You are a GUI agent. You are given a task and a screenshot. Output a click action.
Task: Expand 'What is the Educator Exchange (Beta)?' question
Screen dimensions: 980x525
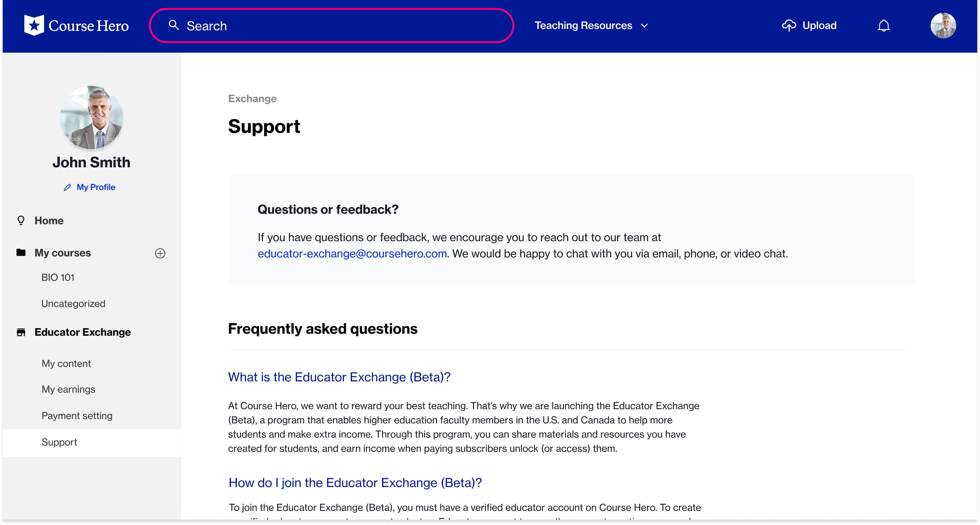339,377
